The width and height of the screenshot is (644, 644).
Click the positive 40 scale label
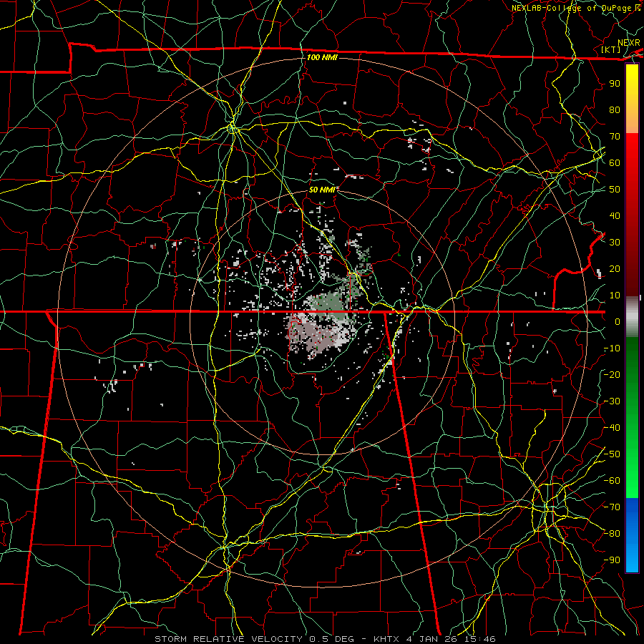point(615,215)
